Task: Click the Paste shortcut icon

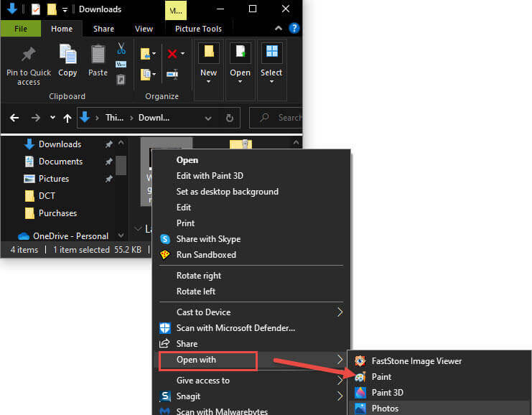Action: [121, 80]
